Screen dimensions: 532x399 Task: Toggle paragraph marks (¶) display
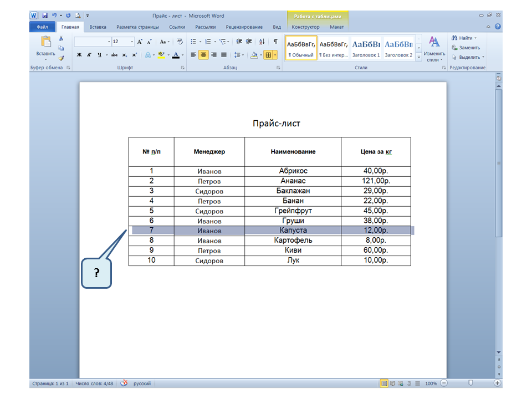click(x=275, y=42)
